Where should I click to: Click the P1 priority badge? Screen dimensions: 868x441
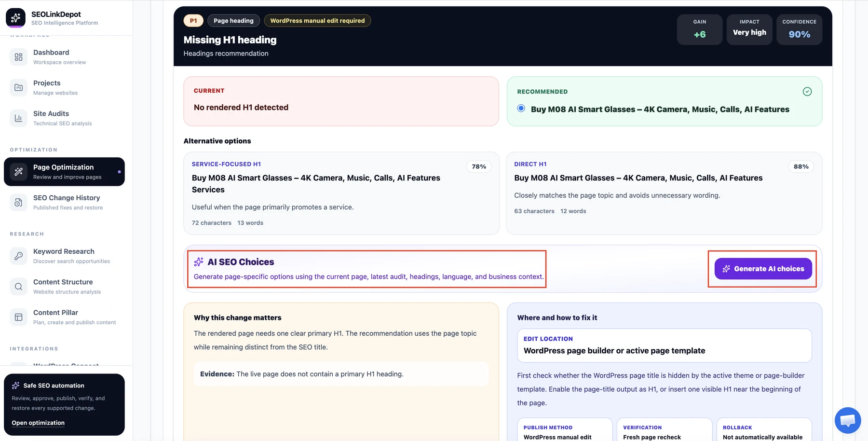pos(193,21)
